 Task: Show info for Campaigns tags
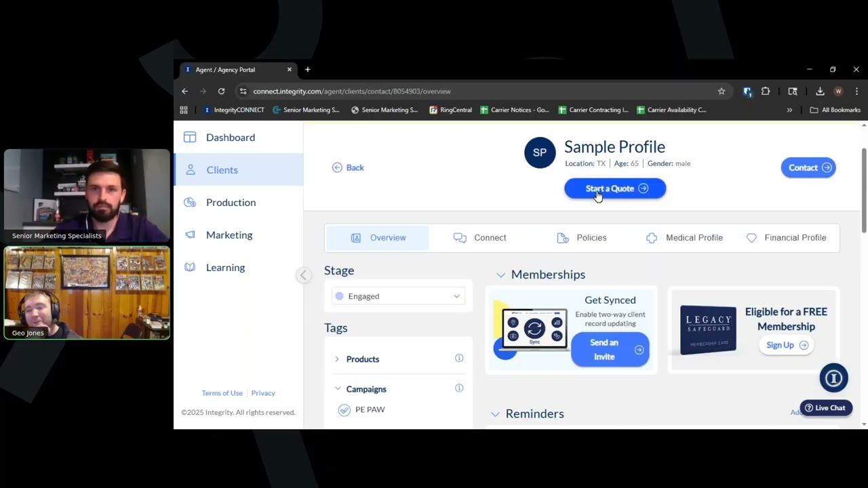[459, 388]
